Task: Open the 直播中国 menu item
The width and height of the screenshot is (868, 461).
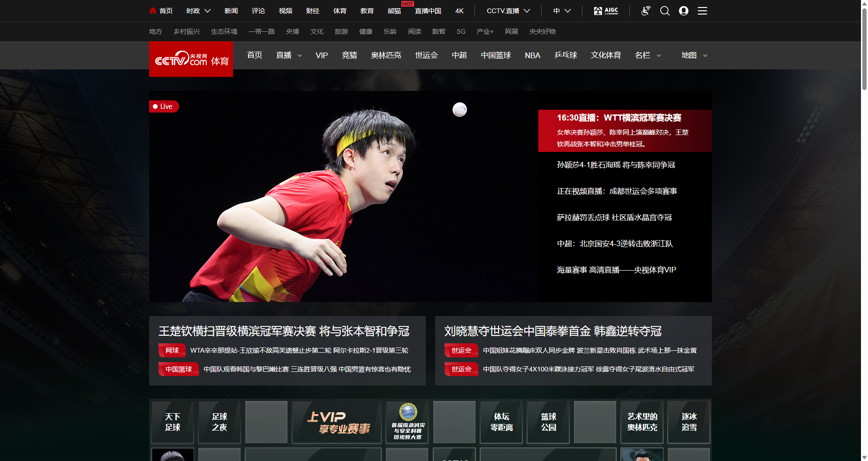Action: (428, 11)
